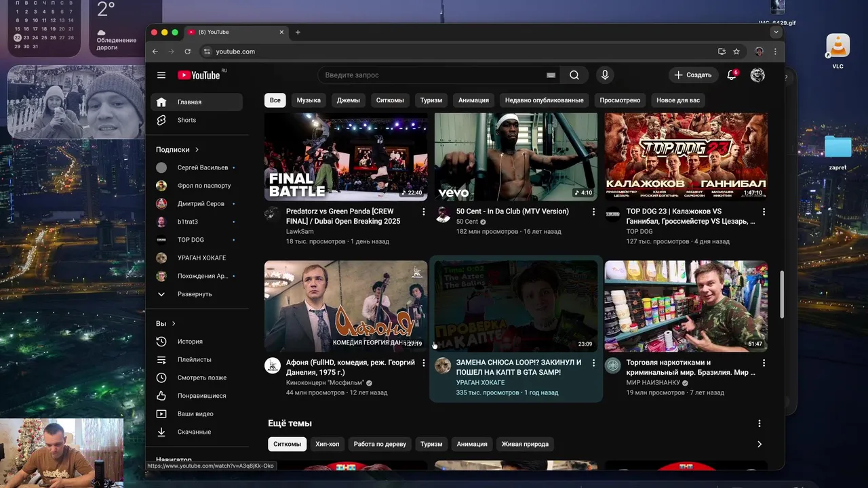
Task: Open options for Predatorz vs Green Panda video
Action: tap(424, 212)
